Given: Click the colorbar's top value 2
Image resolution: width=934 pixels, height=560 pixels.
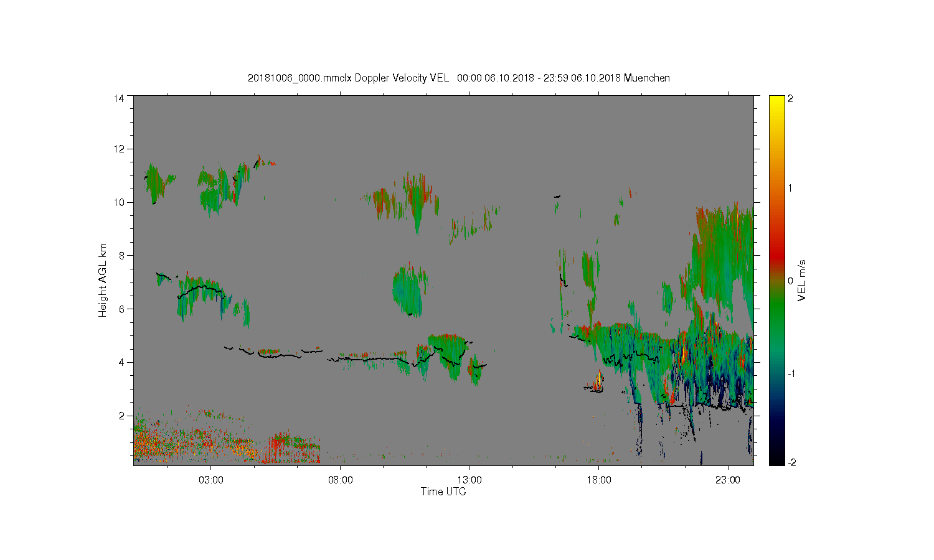Looking at the screenshot, I should click(790, 99).
